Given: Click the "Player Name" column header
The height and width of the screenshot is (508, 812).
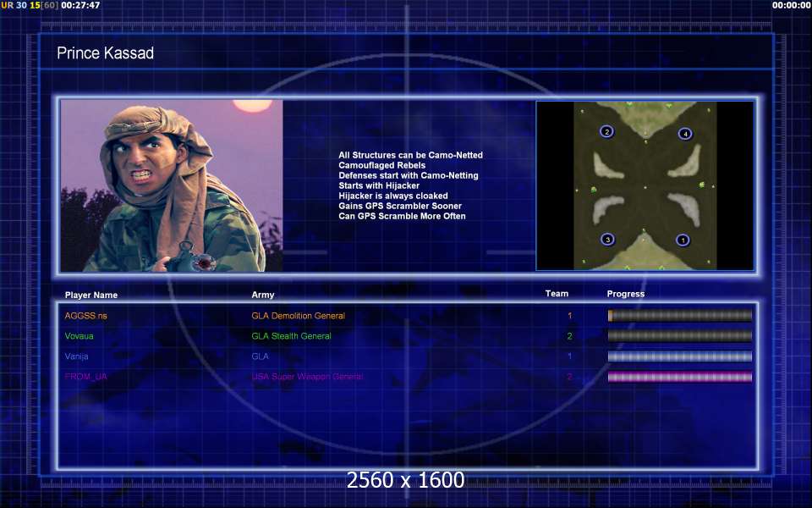Looking at the screenshot, I should pos(91,295).
